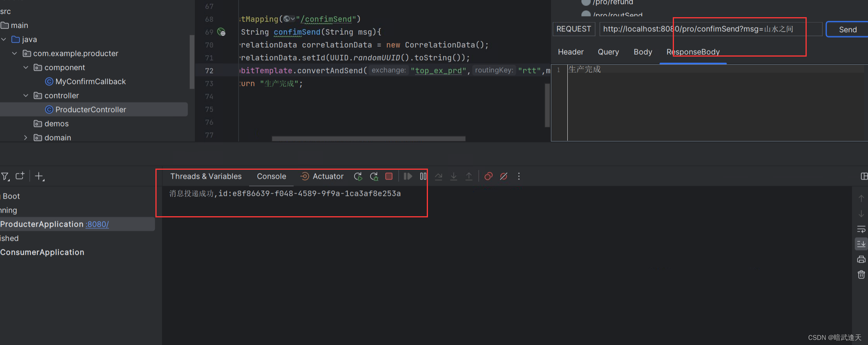The image size is (868, 345).
Task: Click the confimSend method name
Action: tap(297, 32)
